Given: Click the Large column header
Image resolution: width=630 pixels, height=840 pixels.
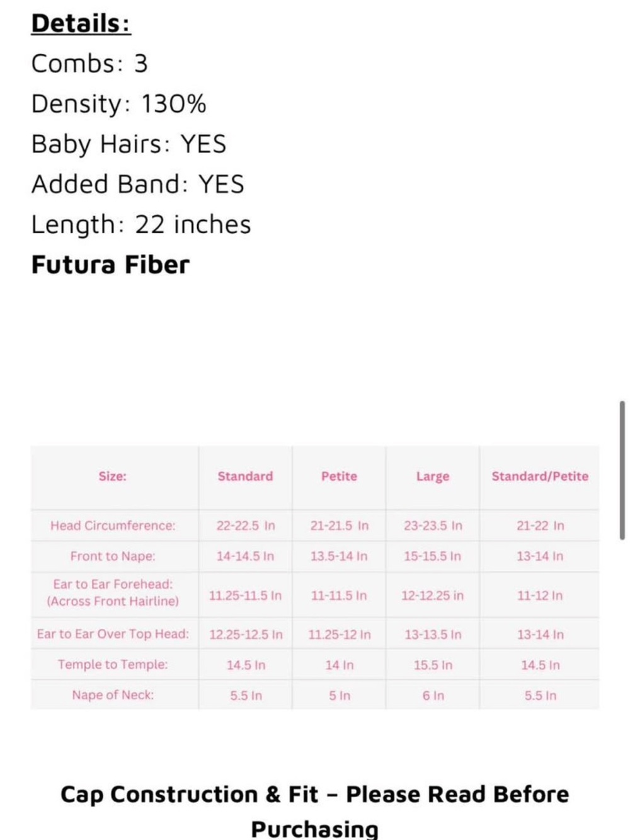Looking at the screenshot, I should (433, 477).
